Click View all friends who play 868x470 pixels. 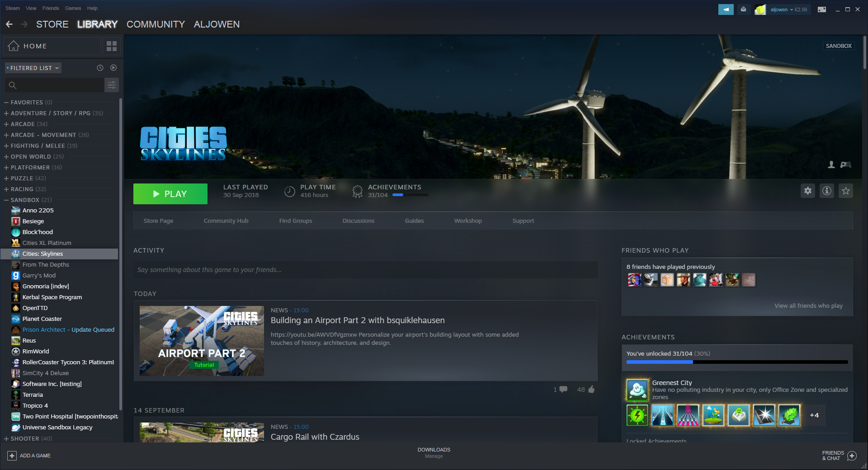[x=808, y=306]
